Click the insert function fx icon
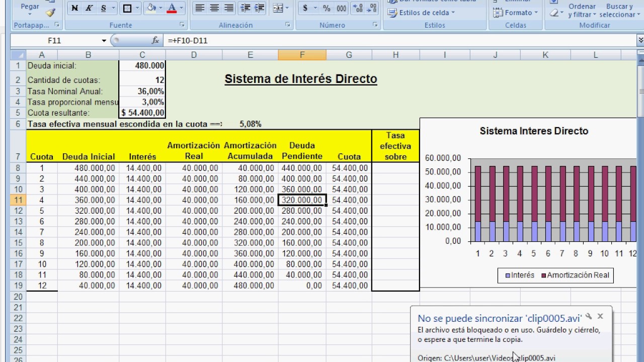 pos(155,41)
